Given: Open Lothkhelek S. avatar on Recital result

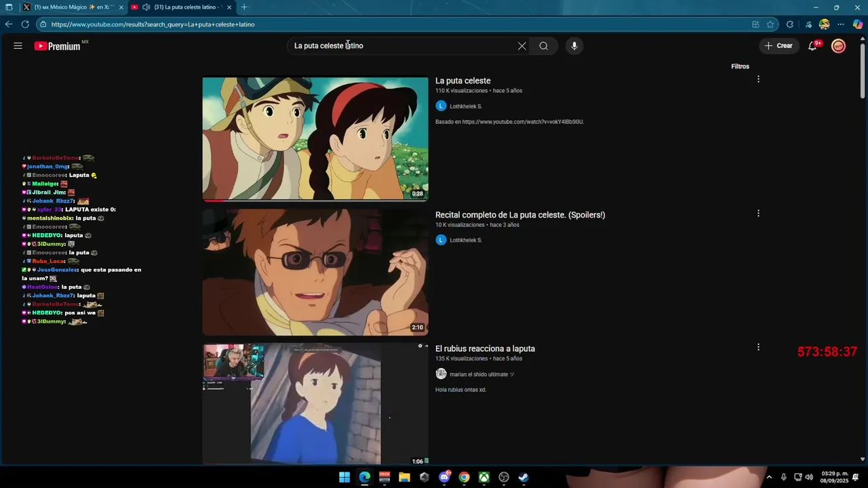Looking at the screenshot, I should (x=441, y=240).
